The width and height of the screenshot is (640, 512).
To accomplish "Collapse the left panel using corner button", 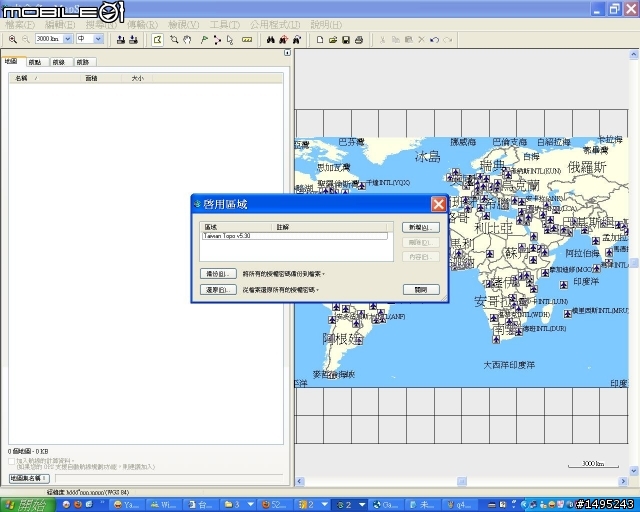I will [x=287, y=53].
